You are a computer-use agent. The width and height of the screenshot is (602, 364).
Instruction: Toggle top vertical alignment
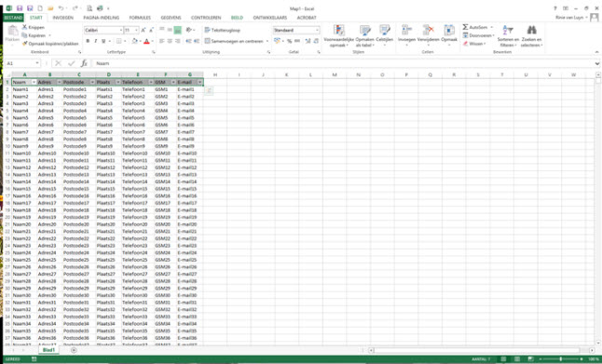click(x=161, y=30)
